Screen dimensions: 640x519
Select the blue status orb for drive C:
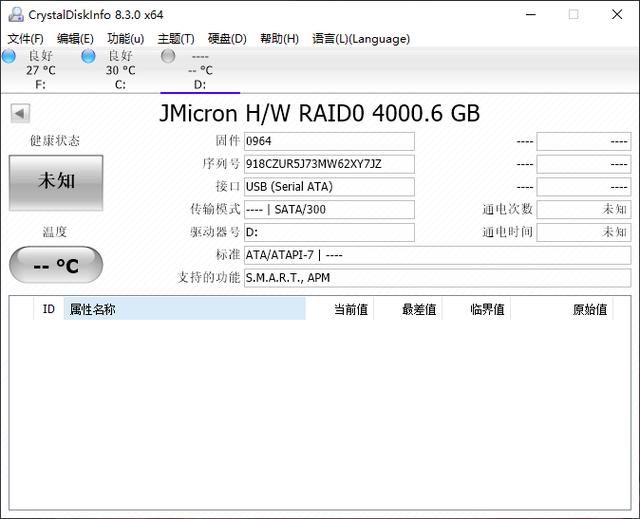tap(88, 56)
